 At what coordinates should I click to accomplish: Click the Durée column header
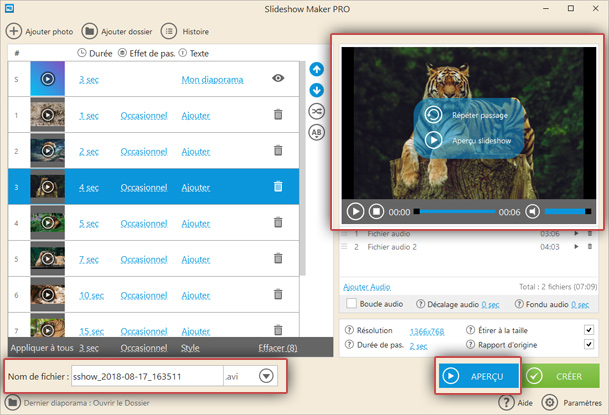(95, 53)
